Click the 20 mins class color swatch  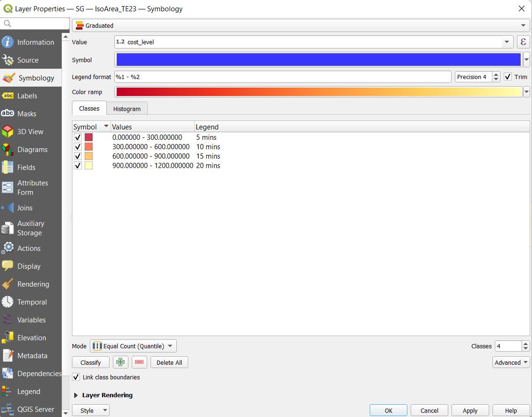(x=88, y=166)
